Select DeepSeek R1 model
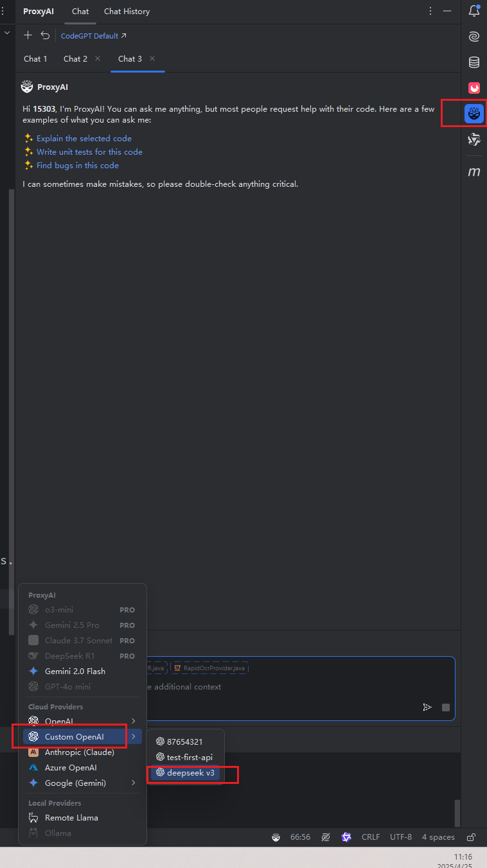The image size is (487, 868). (82, 656)
